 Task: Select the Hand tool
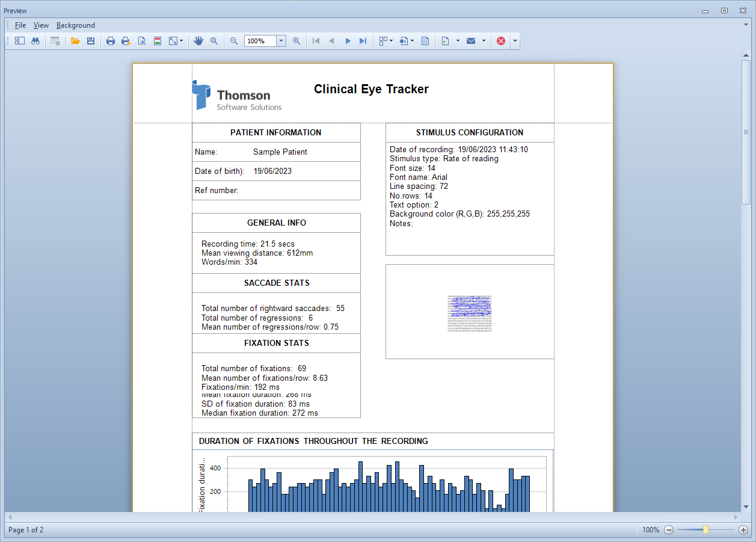click(x=198, y=41)
